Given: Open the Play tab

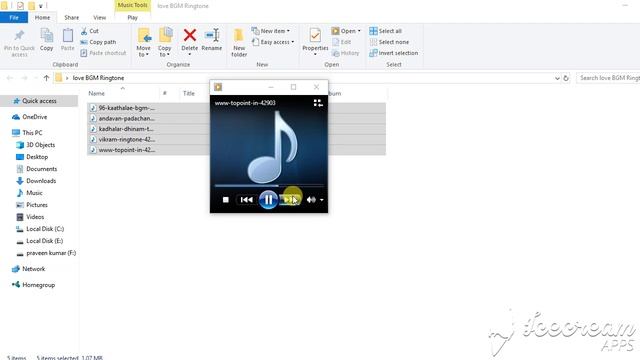Looking at the screenshot, I should 133,18.
